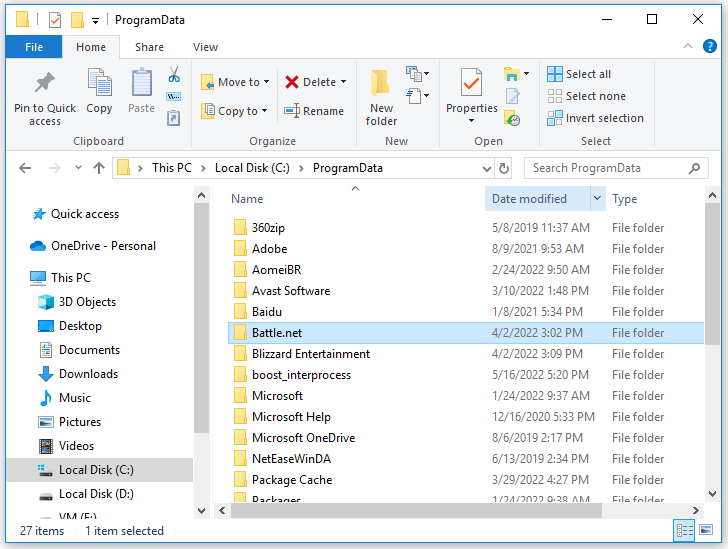Open Local Disk (D:) in sidebar
The width and height of the screenshot is (728, 549).
pyautogui.click(x=96, y=494)
